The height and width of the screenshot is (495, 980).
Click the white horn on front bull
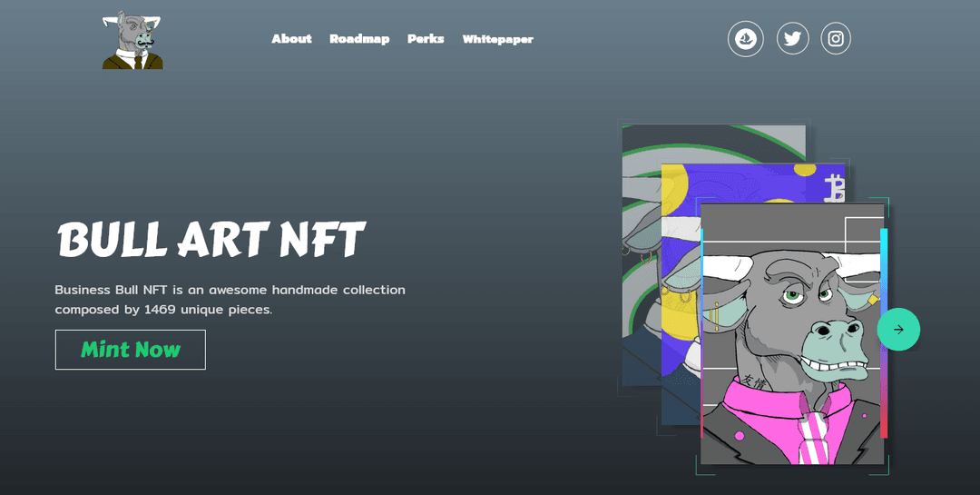pos(730,266)
